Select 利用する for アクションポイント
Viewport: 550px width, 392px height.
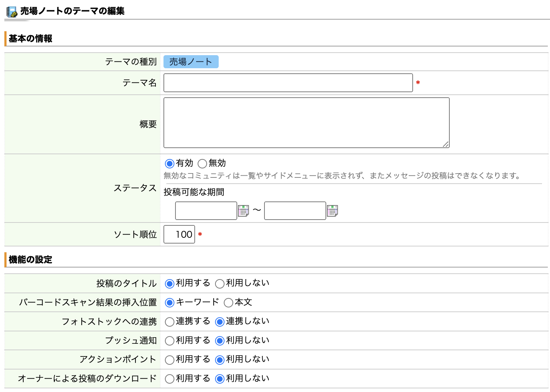click(170, 360)
